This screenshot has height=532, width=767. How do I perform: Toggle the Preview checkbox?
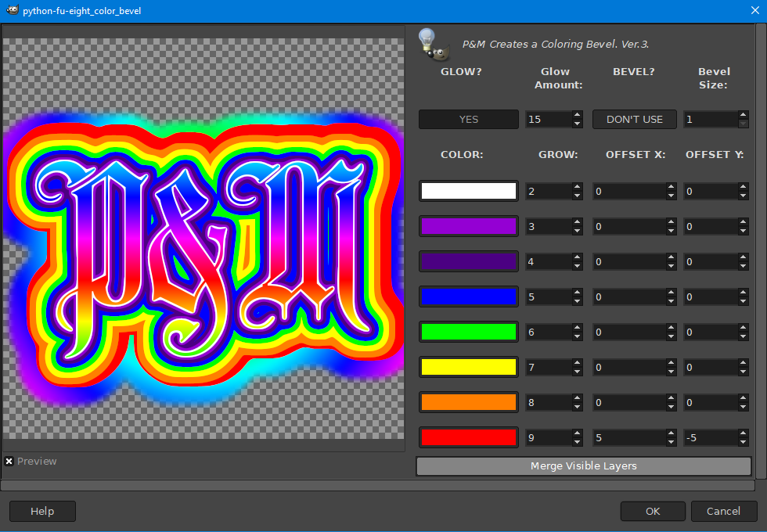click(x=9, y=461)
